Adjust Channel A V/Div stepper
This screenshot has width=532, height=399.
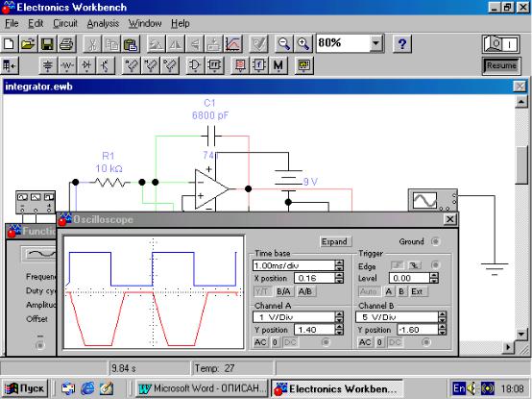click(x=339, y=317)
